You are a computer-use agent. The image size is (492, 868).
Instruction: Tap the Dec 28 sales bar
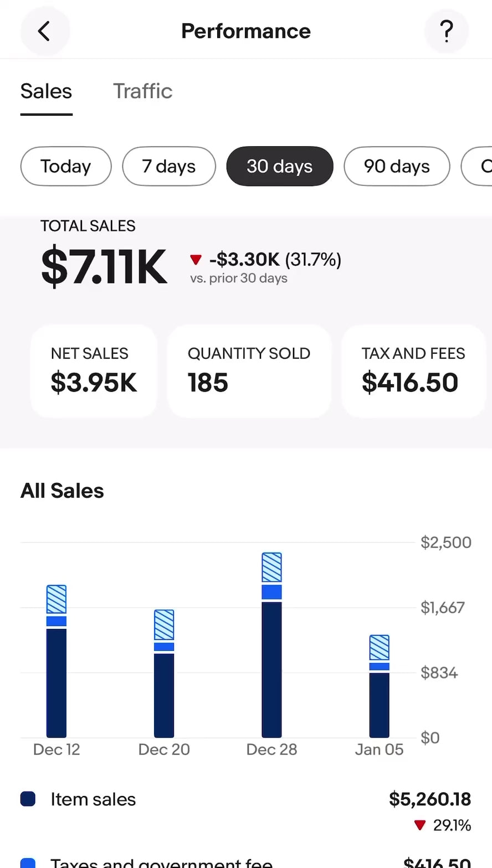[271, 645]
